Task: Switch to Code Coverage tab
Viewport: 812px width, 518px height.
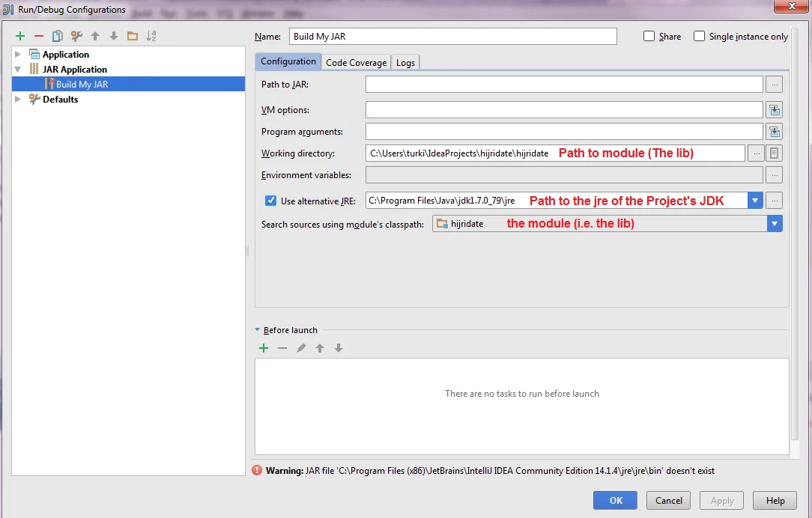Action: (x=357, y=63)
